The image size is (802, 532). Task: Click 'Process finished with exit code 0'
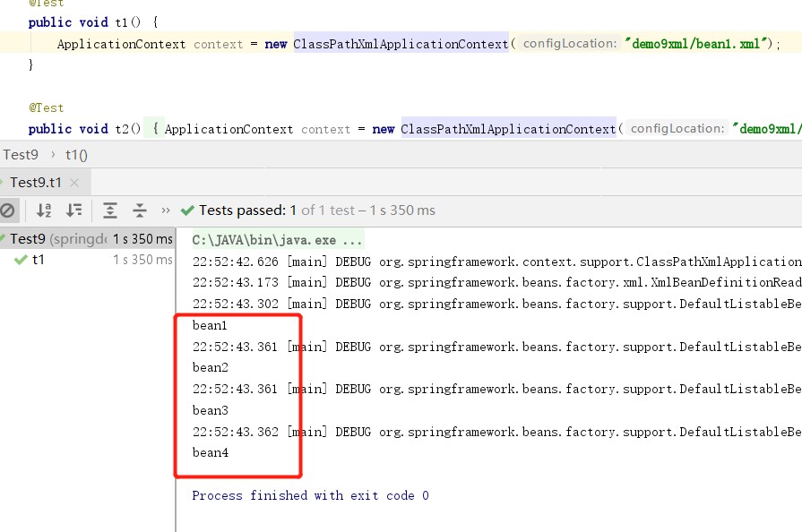pos(310,495)
